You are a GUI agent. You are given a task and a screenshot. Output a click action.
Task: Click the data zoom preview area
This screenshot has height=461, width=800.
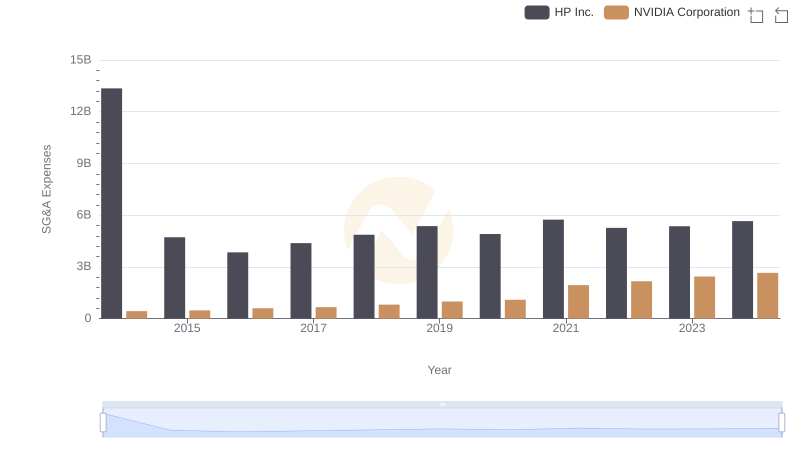(442, 423)
